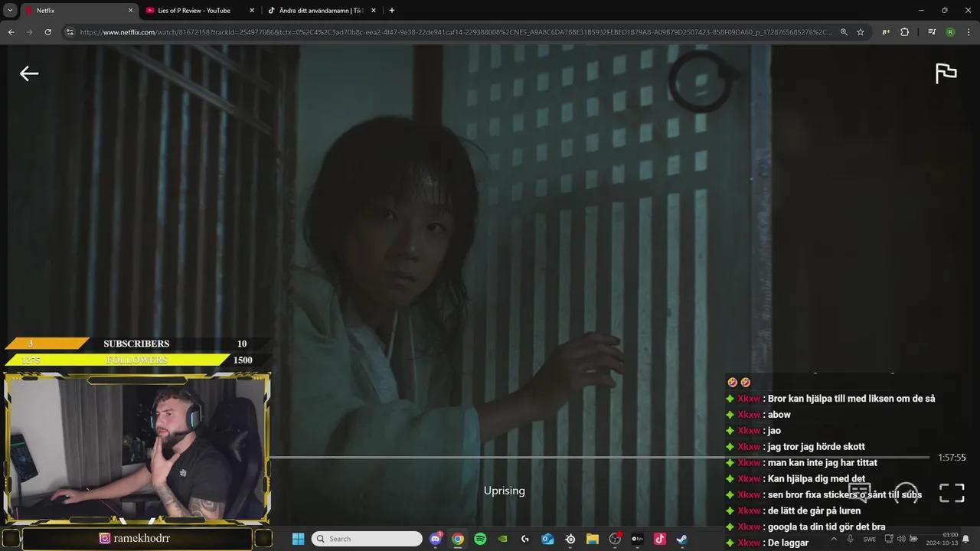980x551 pixels.
Task: Open subtitles and audio menu
Action: [860, 491]
